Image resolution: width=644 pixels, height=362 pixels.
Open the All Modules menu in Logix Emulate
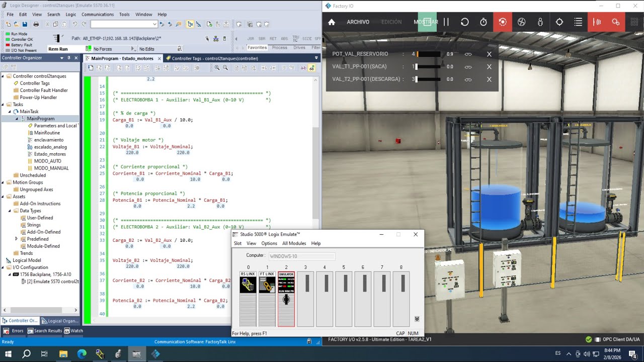coord(294,243)
